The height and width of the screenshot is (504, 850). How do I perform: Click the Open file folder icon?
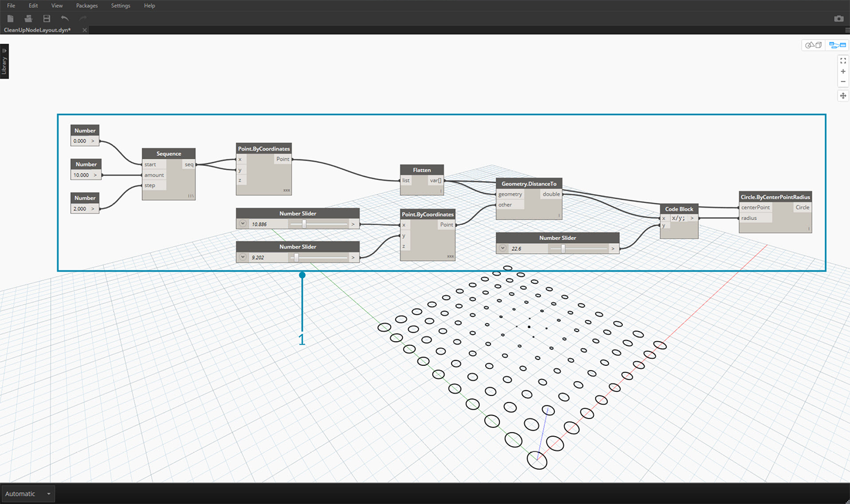coord(28,18)
